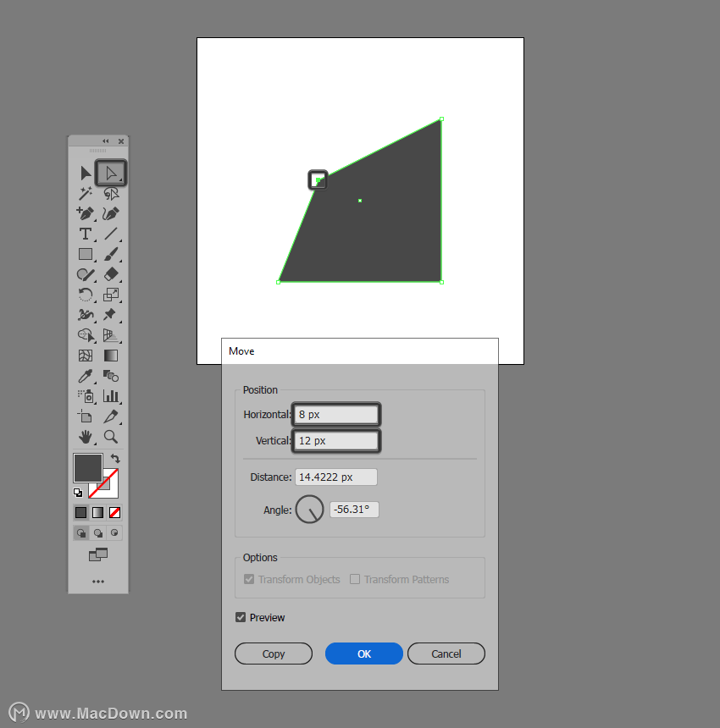Viewport: 720px width, 728px height.
Task: Click the Stroke swatch with red slash
Action: [111, 490]
